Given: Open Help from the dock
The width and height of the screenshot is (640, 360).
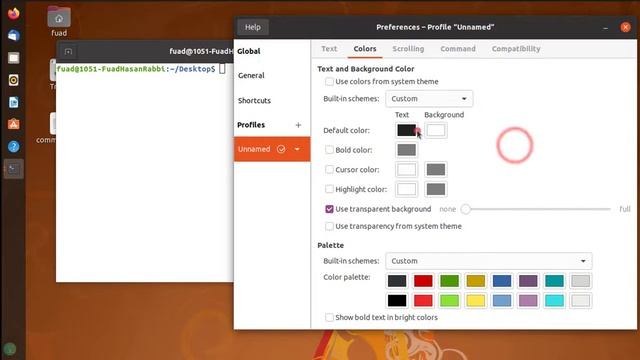Looking at the screenshot, I should (x=13, y=147).
